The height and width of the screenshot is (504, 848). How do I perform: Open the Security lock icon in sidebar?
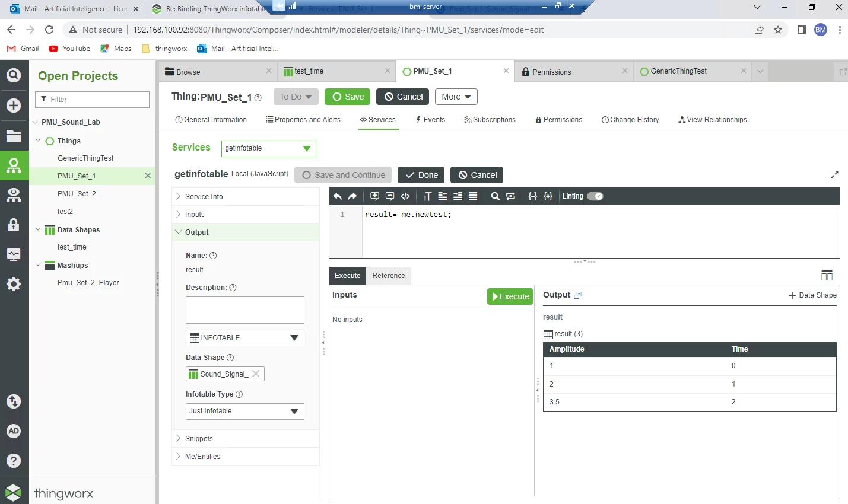click(14, 225)
